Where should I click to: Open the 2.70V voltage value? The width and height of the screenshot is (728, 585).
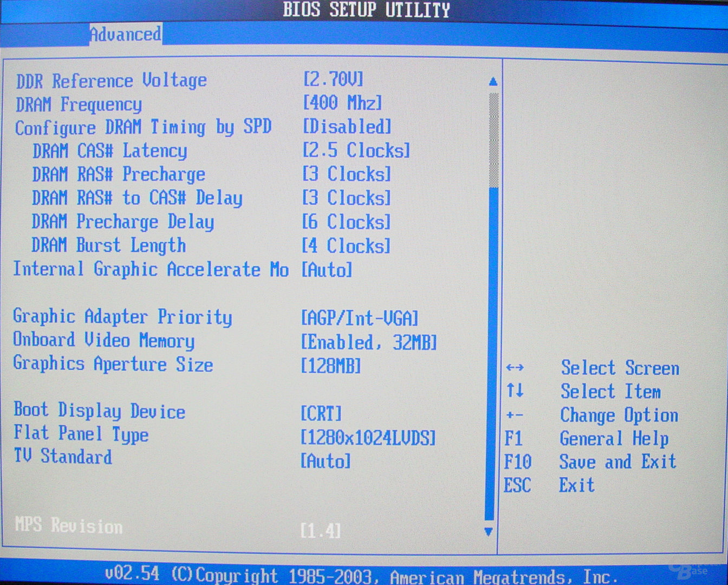coord(333,79)
